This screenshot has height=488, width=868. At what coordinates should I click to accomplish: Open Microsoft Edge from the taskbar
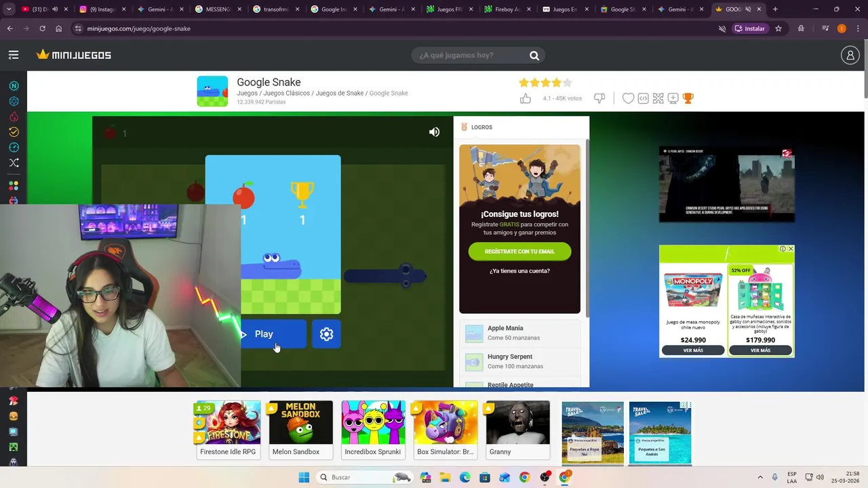465,477
